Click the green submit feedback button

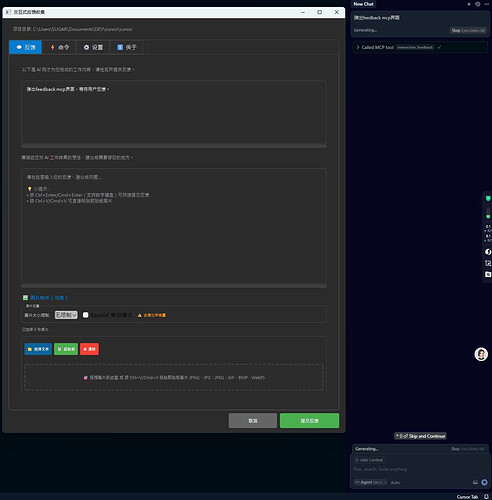click(309, 421)
